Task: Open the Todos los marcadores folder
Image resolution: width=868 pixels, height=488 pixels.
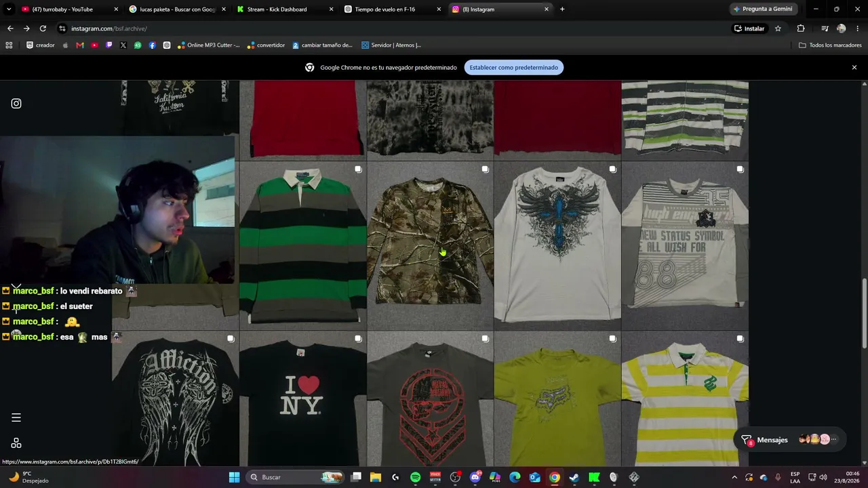Action: 830,45
